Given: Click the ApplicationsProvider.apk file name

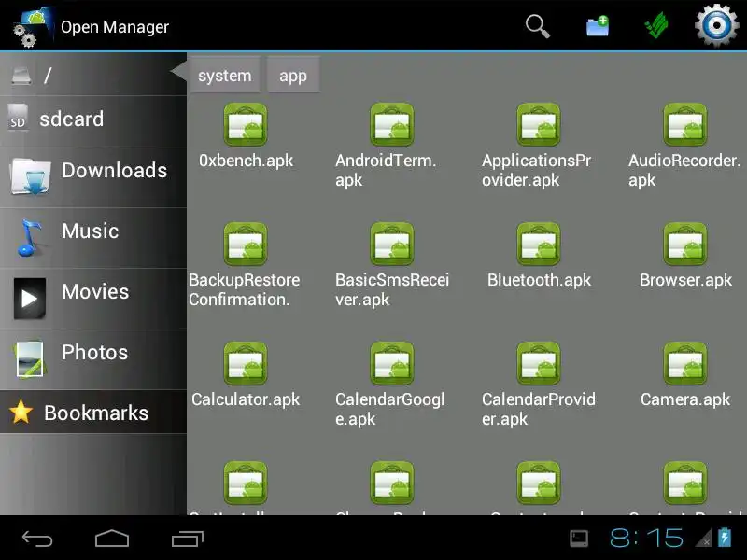Looking at the screenshot, I should tap(536, 171).
